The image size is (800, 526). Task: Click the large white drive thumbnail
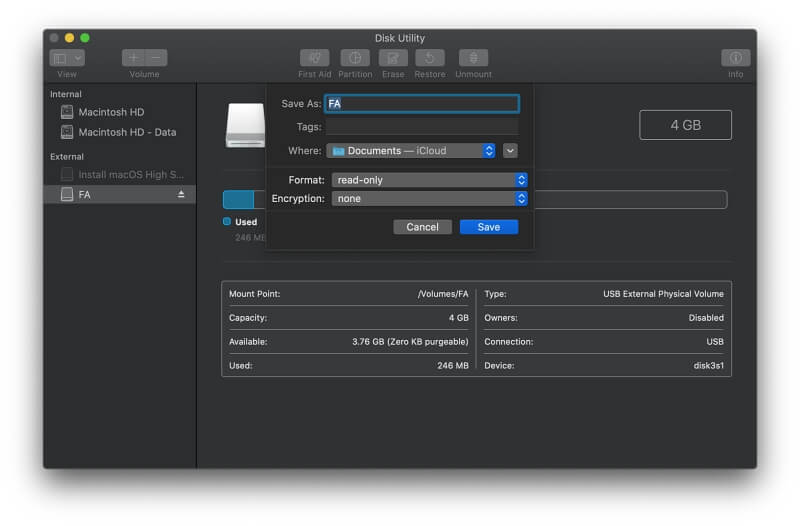[245, 126]
